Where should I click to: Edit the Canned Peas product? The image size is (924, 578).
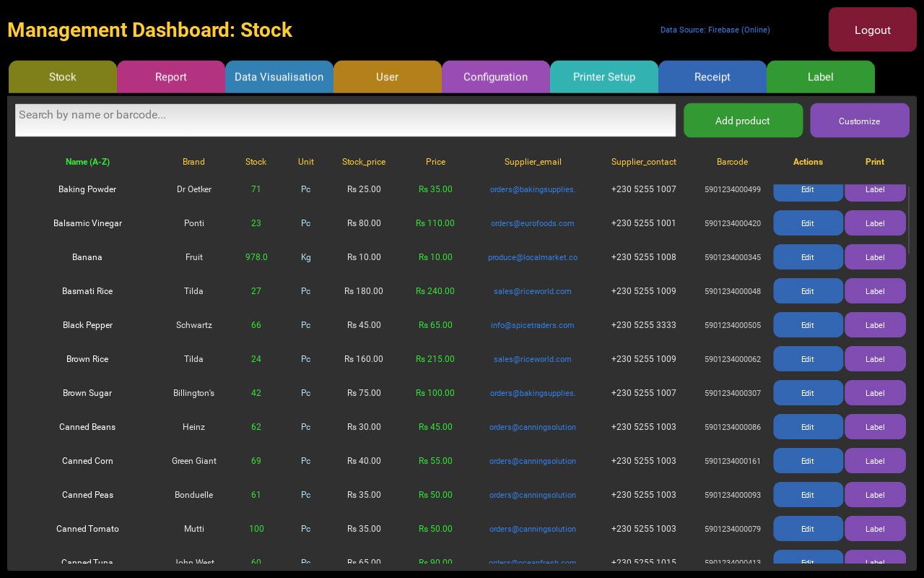tap(808, 495)
